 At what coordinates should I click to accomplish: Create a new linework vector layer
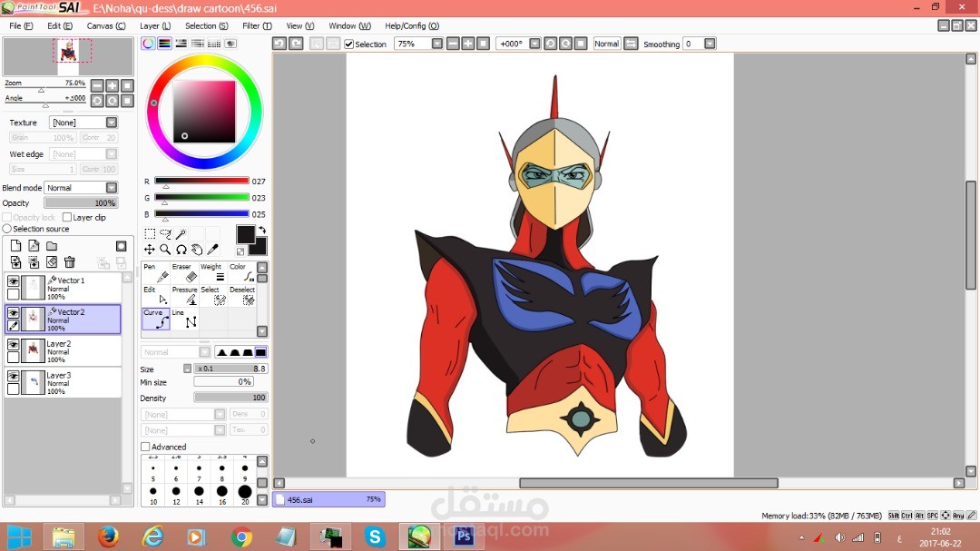point(34,246)
